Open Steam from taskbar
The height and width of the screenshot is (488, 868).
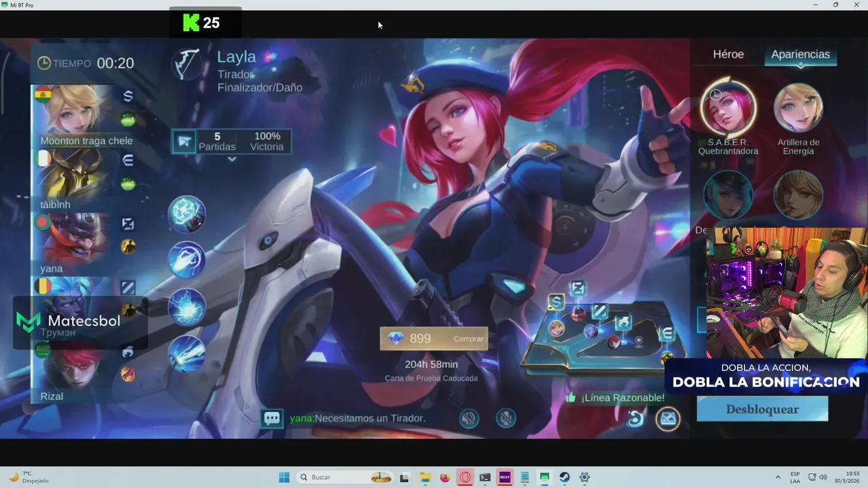pos(564,477)
